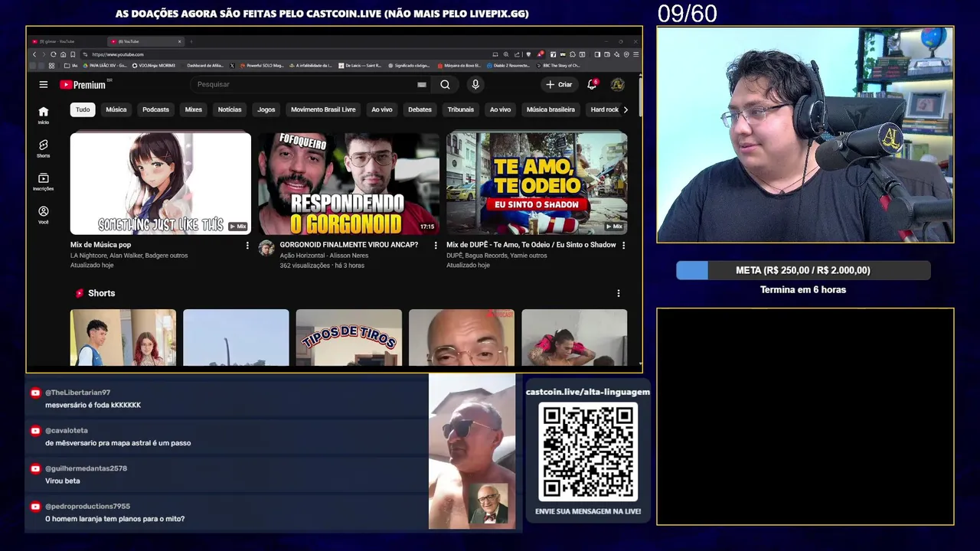Open the on-screen keyboard icon in search box
Image resolution: width=980 pixels, height=551 pixels.
click(422, 85)
